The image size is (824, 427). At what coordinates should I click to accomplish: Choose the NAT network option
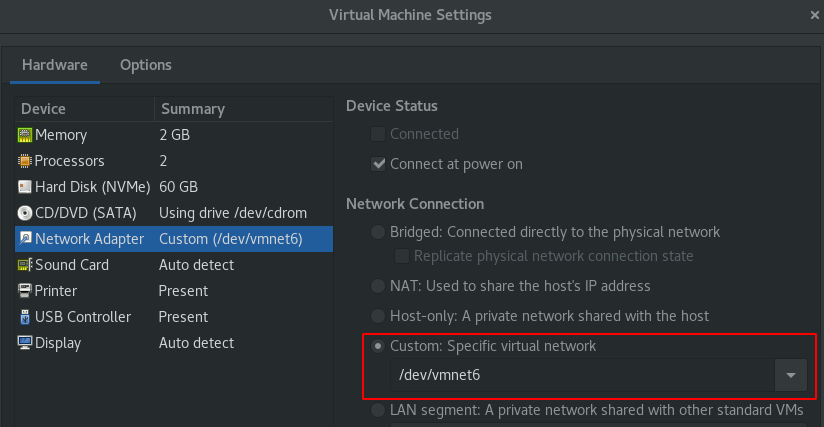click(378, 286)
